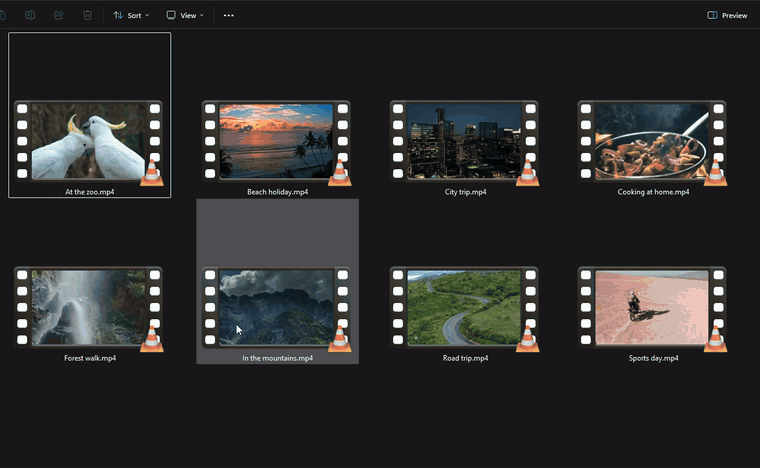Click the file name text In the mountains.mp4
The width and height of the screenshot is (760, 468).
277,358
